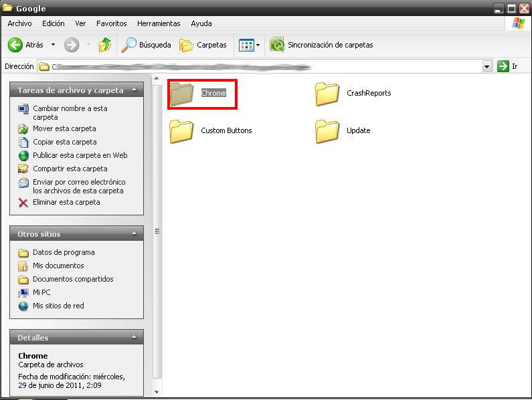Screen dimensions: 532x400
Task: Click the Mi PC computer icon
Action: tap(23, 292)
